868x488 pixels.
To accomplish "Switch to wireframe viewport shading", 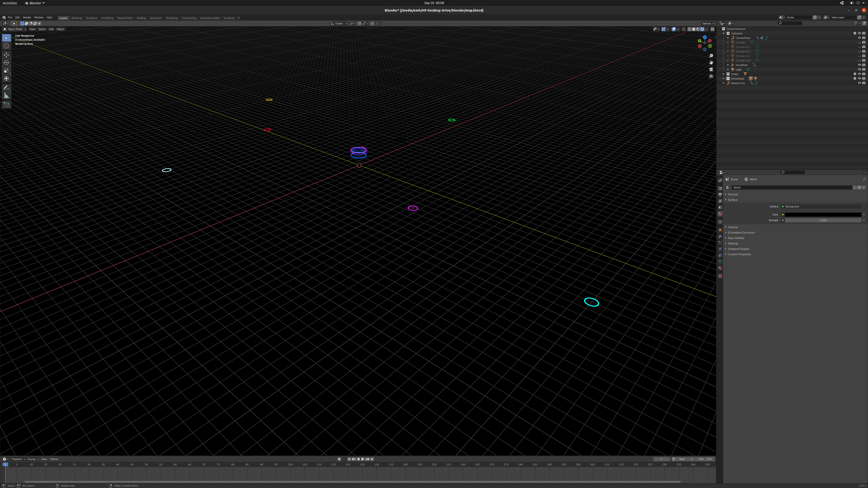I will [x=689, y=29].
